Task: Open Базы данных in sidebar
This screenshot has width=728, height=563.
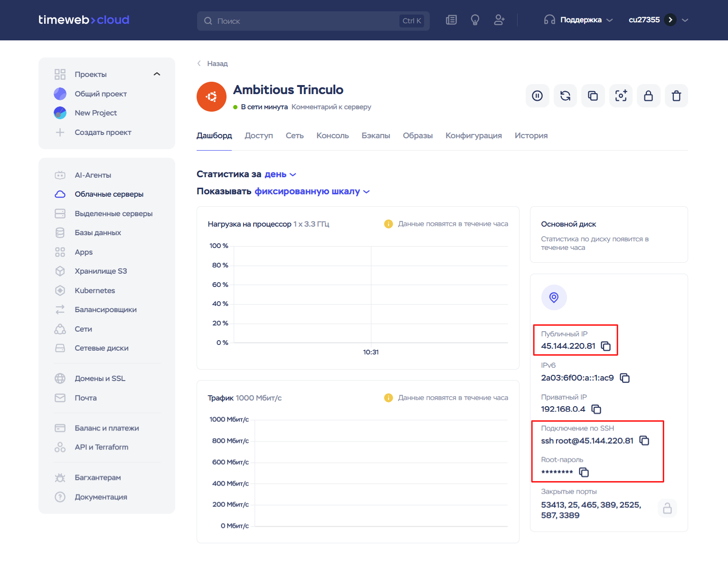Action: tap(98, 232)
